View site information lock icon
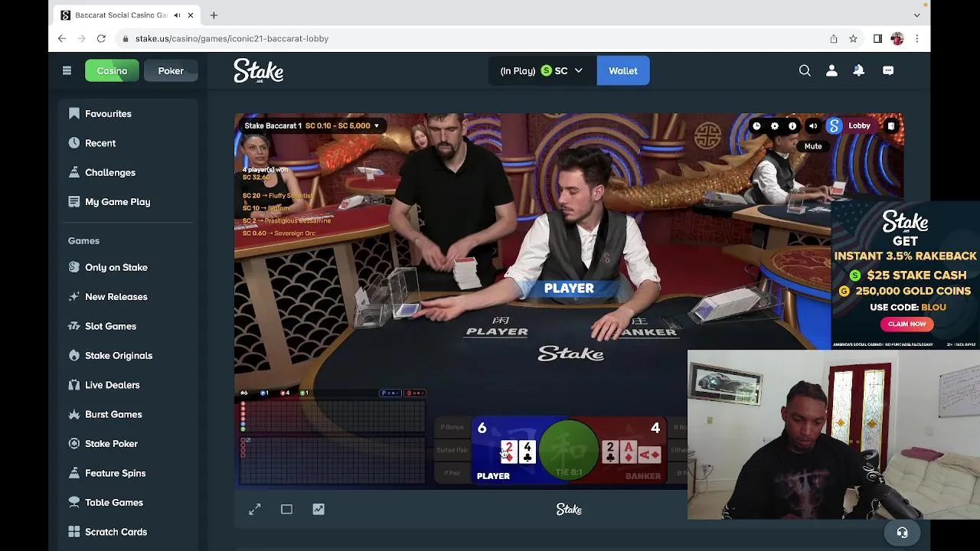Screen dimensions: 980x551 click(125, 38)
